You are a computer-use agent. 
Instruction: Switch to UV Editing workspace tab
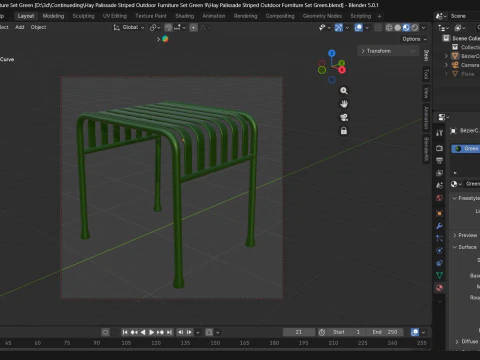pyautogui.click(x=115, y=16)
